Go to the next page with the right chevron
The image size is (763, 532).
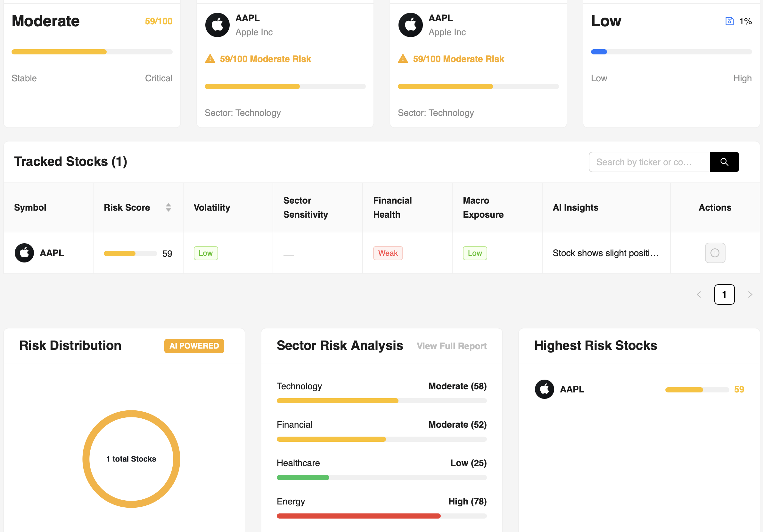(750, 294)
